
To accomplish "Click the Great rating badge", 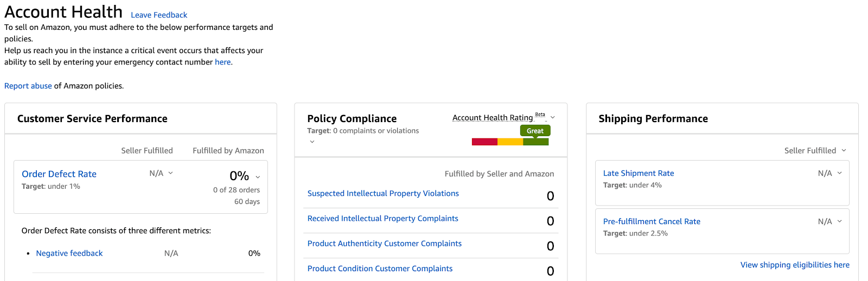I will coord(535,131).
